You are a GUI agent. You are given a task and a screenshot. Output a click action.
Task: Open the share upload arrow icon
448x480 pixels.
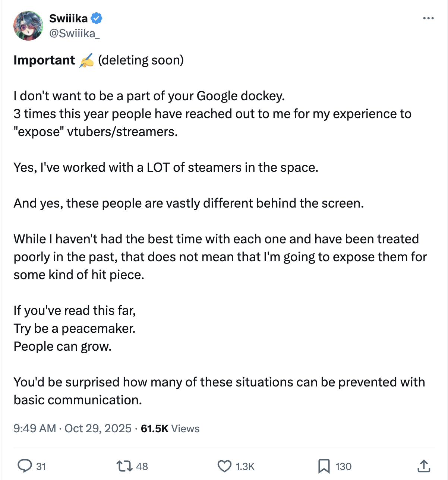424,466
